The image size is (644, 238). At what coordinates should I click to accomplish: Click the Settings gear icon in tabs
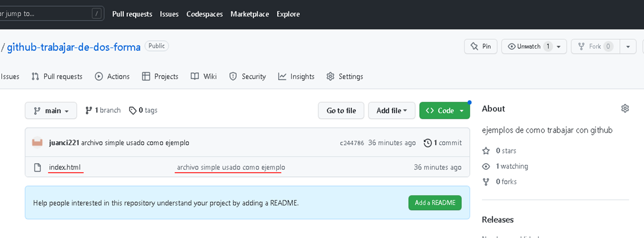tap(330, 76)
